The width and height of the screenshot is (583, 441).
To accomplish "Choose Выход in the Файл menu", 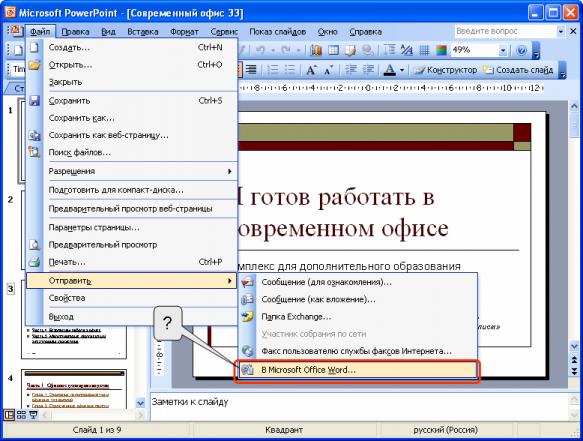I will [x=132, y=317].
